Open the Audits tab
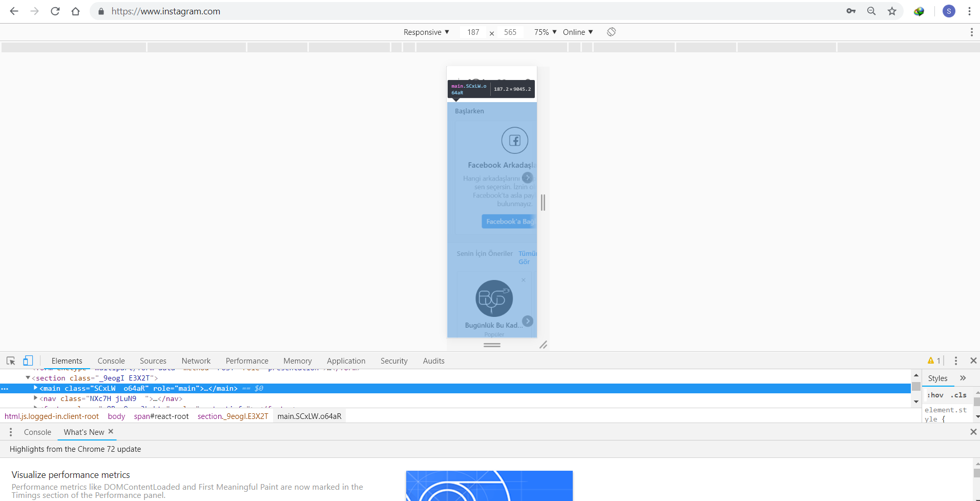The width and height of the screenshot is (980, 501). tap(434, 361)
